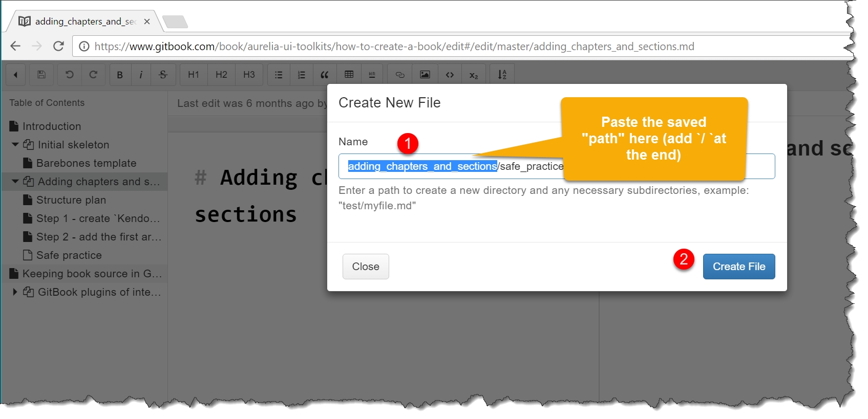Insert a hyperlink using the link icon
Viewport: 868px width, 419px height.
click(x=400, y=75)
